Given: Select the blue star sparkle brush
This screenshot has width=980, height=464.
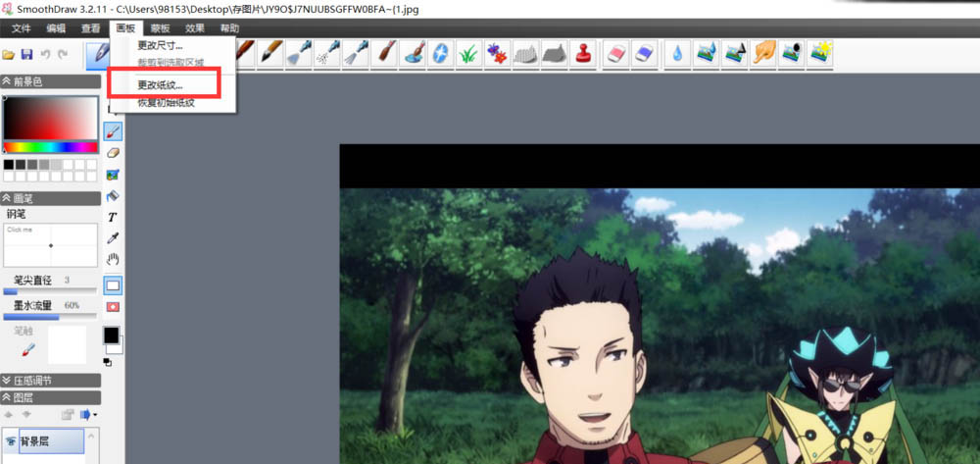Looking at the screenshot, I should tap(440, 53).
